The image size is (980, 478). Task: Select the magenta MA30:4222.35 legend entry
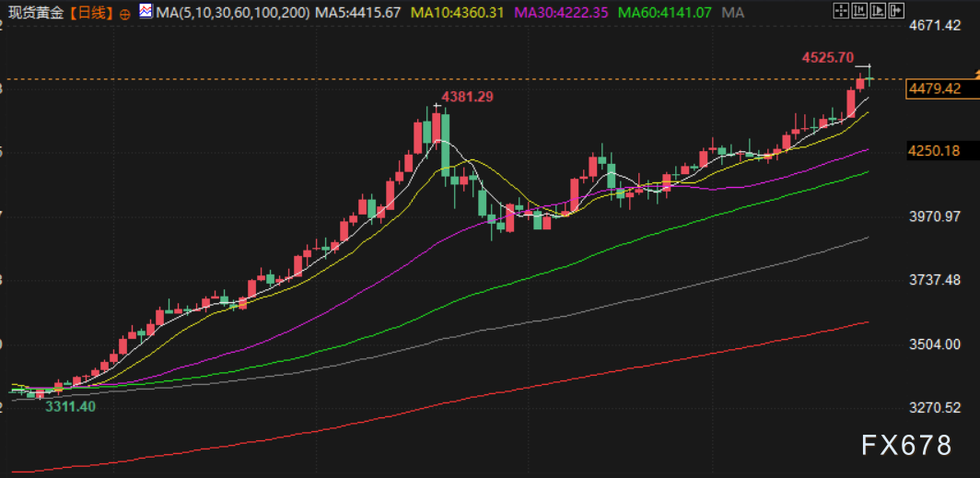tap(561, 13)
